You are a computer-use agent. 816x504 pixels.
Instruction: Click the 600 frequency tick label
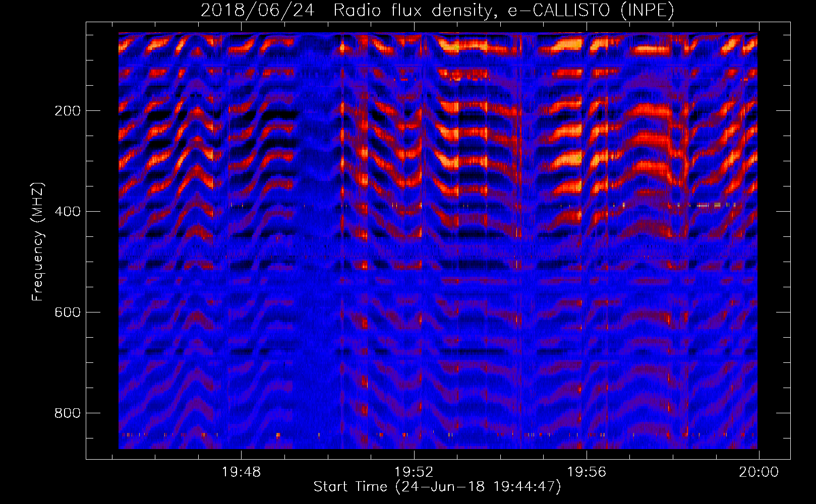coord(67,312)
